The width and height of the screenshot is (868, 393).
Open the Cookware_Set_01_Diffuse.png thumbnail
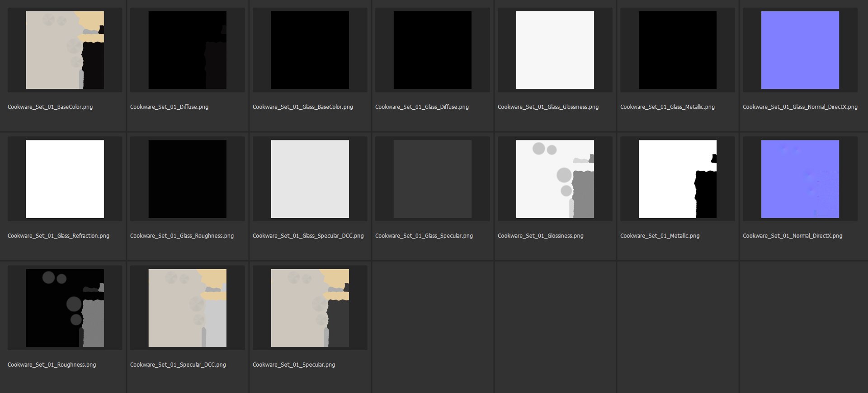(188, 50)
